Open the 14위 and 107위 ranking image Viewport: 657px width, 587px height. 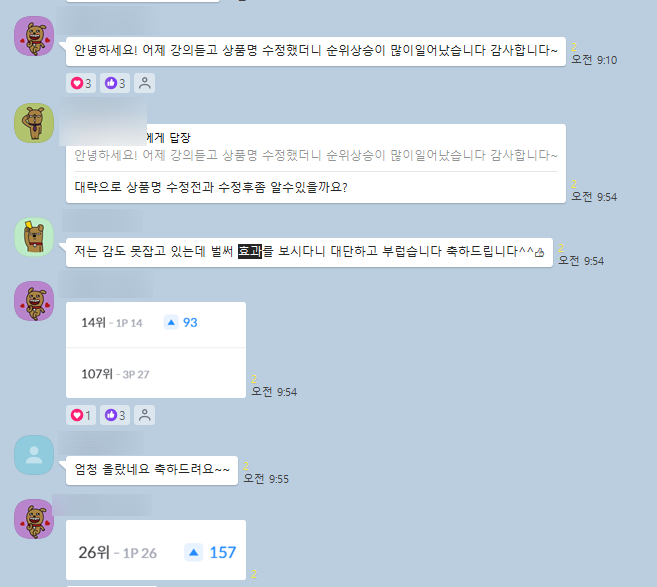[156, 350]
